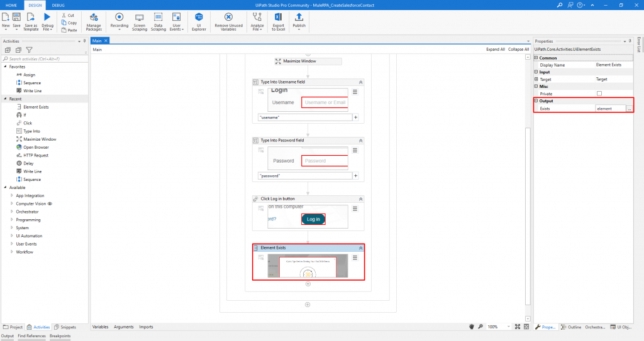Create a New file from the ribbon

point(6,21)
